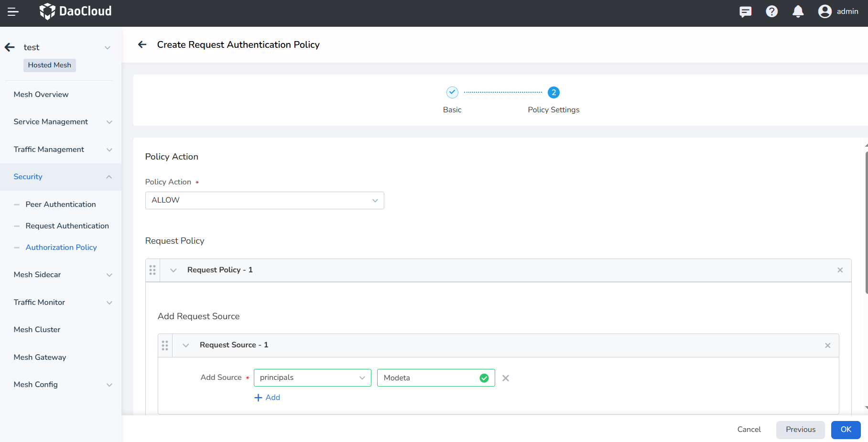868x442 pixels.
Task: Open the help icon in the top bar
Action: point(771,11)
